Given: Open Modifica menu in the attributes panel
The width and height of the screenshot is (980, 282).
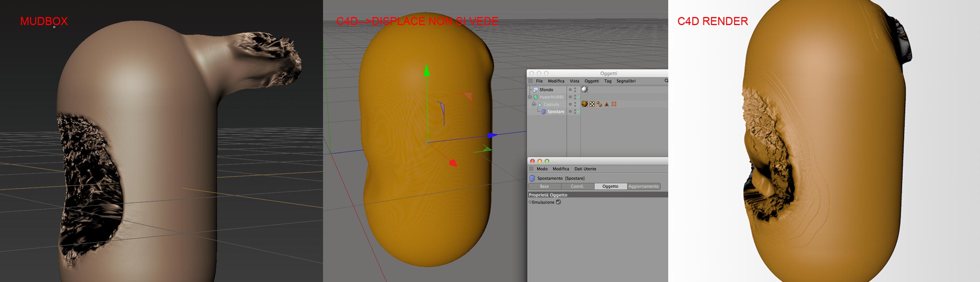Looking at the screenshot, I should (561, 169).
